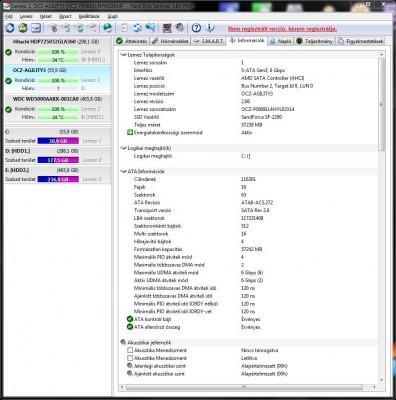The width and height of the screenshot is (396, 400).
Task: Click icon beside Ajánlott akusztikai szint
Action: pos(130,374)
